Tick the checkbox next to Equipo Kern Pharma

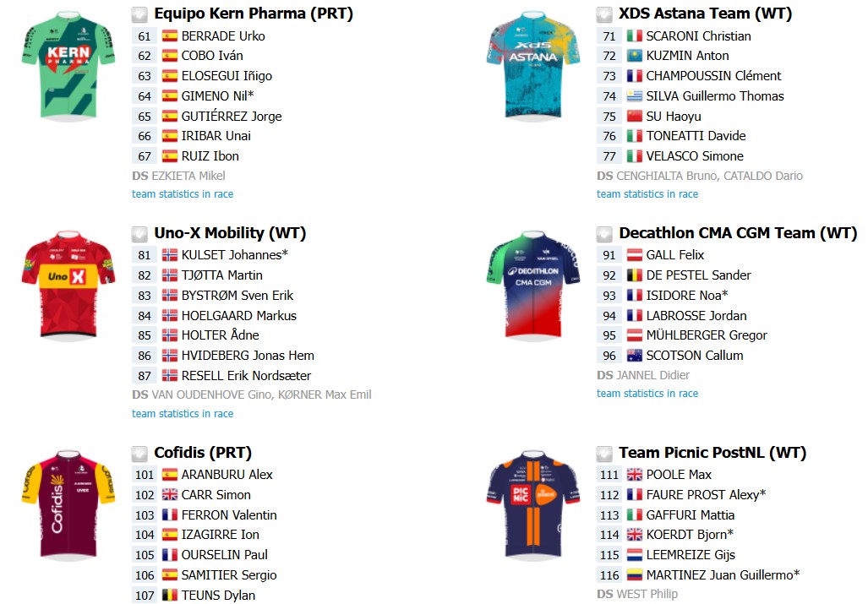[x=139, y=14]
